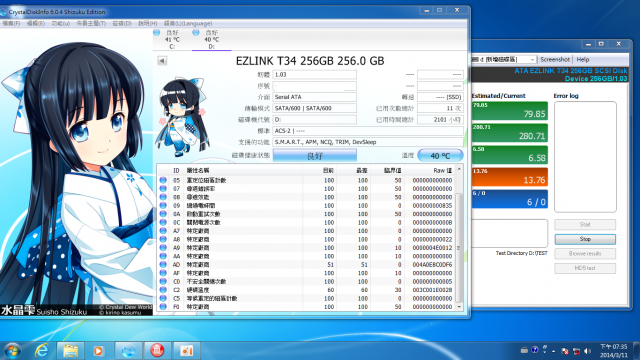This screenshot has width=640, height=360.
Task: Click the interface field showing Serial ATA
Action: pyautogui.click(x=314, y=97)
